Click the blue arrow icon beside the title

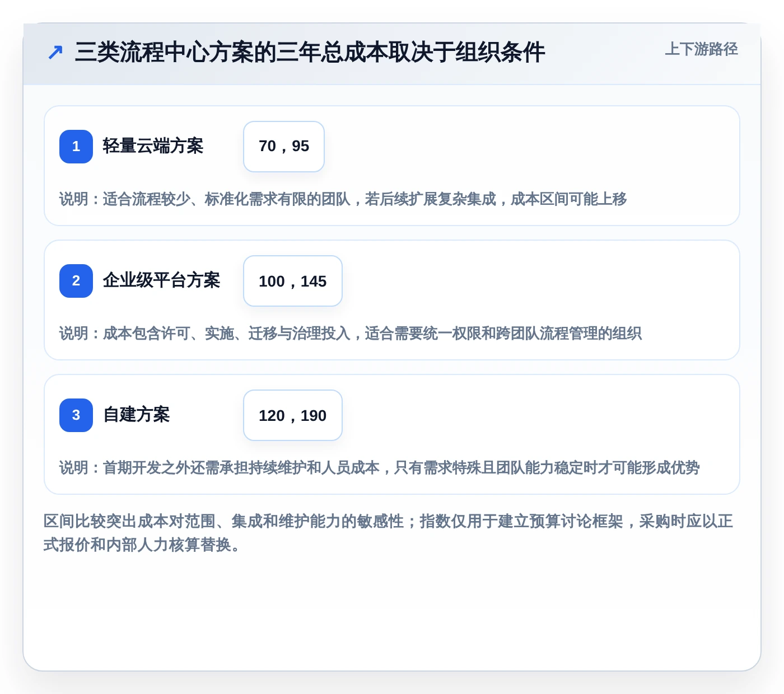pos(55,53)
